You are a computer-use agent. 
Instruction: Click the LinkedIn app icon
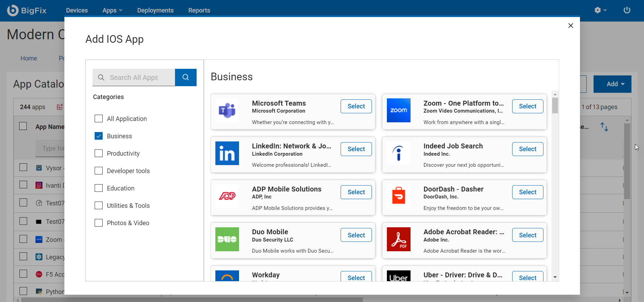227,153
